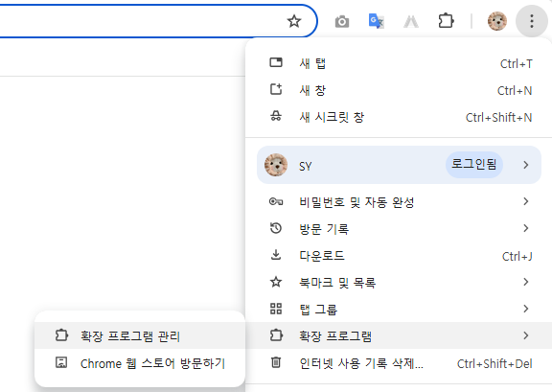This screenshot has width=552, height=392.
Task: Open 탭 그룹 submenu
Action: pyautogui.click(x=399, y=309)
